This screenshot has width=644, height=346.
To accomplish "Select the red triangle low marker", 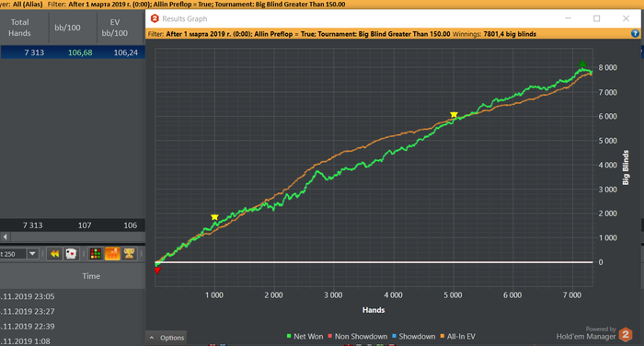I will tap(157, 271).
